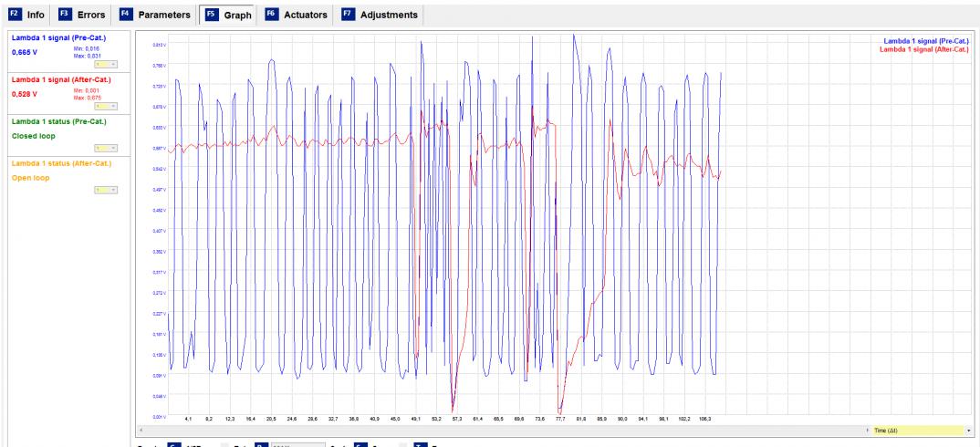
Task: Select the F5 Graph tab
Action: tap(228, 15)
